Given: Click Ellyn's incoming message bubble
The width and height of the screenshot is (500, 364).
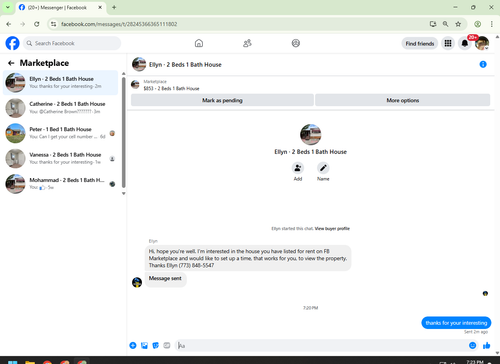Looking at the screenshot, I should [248, 258].
